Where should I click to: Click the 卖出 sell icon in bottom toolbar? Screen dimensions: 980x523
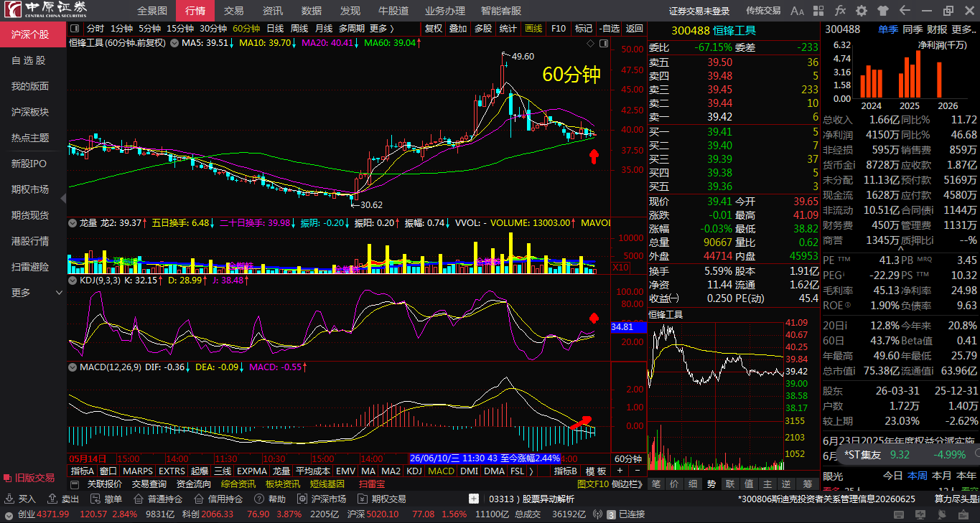pyautogui.click(x=53, y=499)
